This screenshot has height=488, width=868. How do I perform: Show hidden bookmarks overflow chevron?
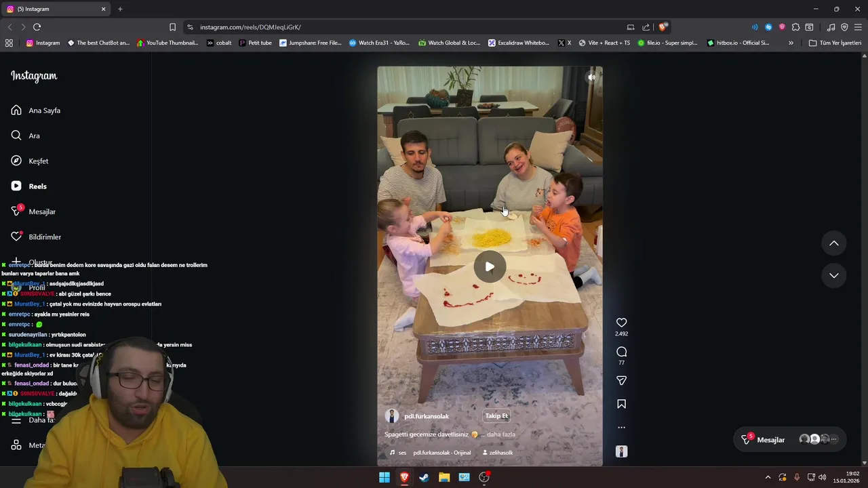791,43
